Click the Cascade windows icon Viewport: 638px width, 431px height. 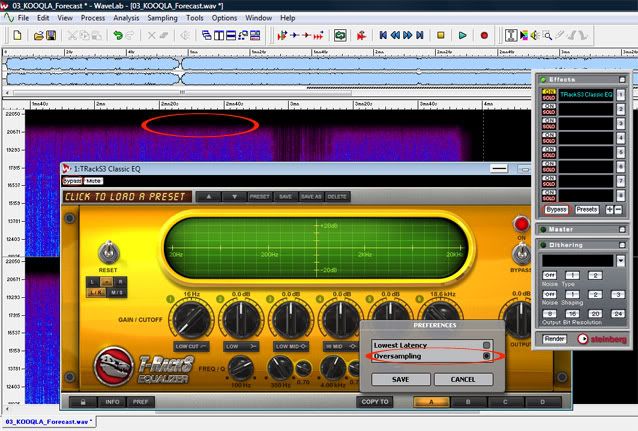coord(207,35)
